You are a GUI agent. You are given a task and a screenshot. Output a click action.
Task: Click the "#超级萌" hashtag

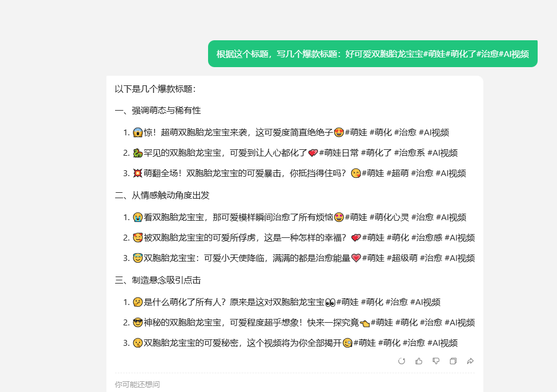point(401,258)
